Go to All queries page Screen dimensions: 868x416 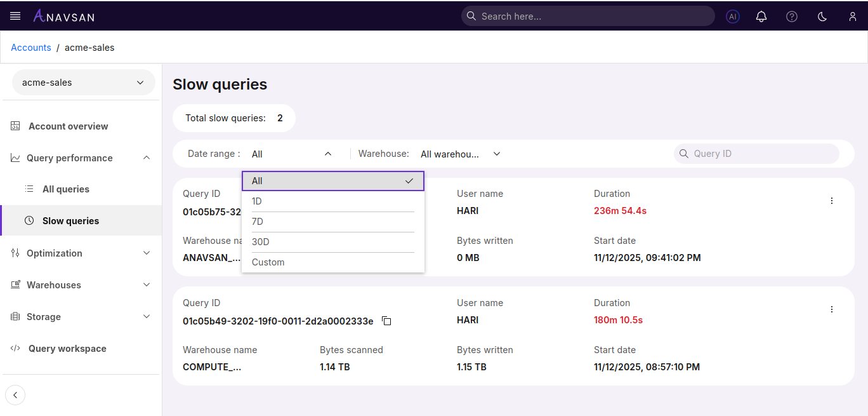(x=66, y=189)
